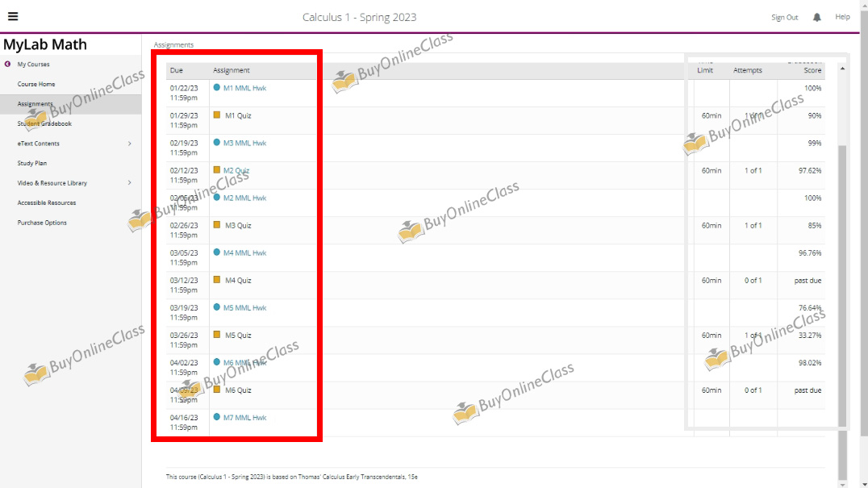
Task: Open the M4 MML Hwk assignment link
Action: point(244,252)
